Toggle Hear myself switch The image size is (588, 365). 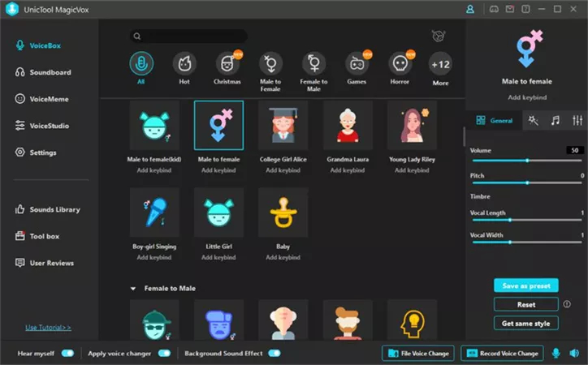pyautogui.click(x=68, y=354)
